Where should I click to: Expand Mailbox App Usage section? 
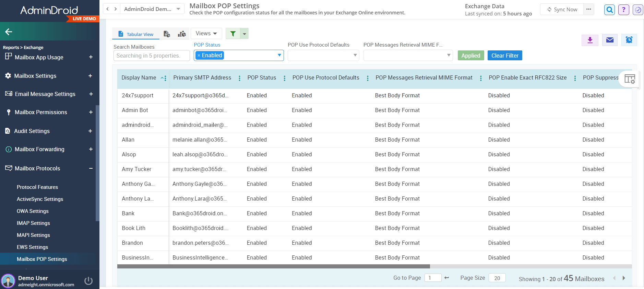91,57
